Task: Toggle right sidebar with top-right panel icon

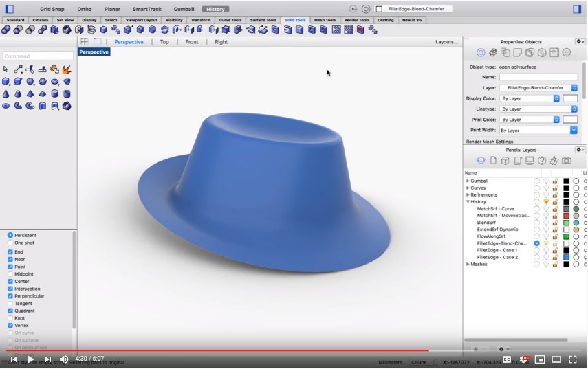Action: pyautogui.click(x=577, y=9)
